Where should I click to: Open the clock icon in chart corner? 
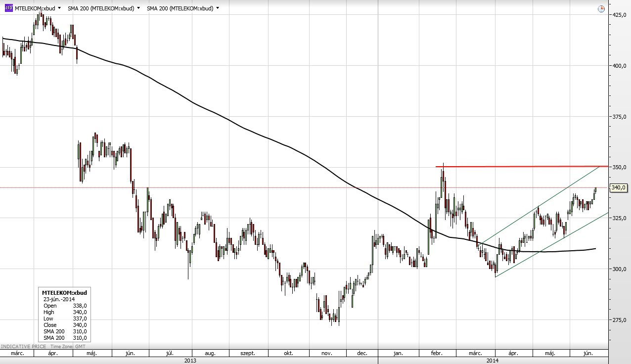[601, 9]
